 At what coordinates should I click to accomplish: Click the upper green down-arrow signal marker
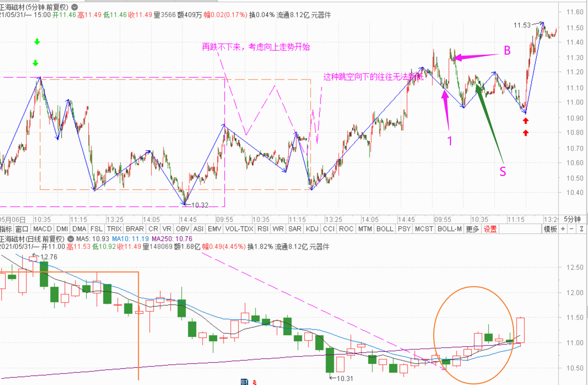click(x=37, y=42)
